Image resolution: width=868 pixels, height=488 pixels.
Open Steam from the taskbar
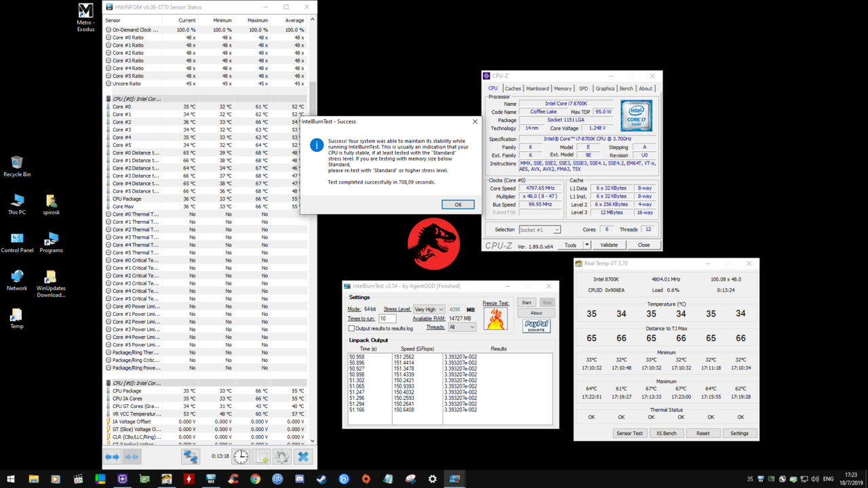[x=321, y=479]
